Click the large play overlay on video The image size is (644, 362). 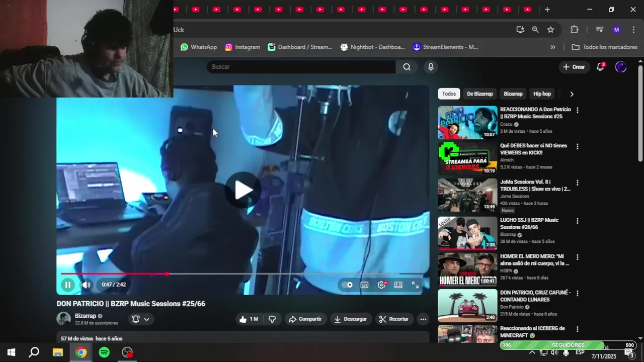243,190
